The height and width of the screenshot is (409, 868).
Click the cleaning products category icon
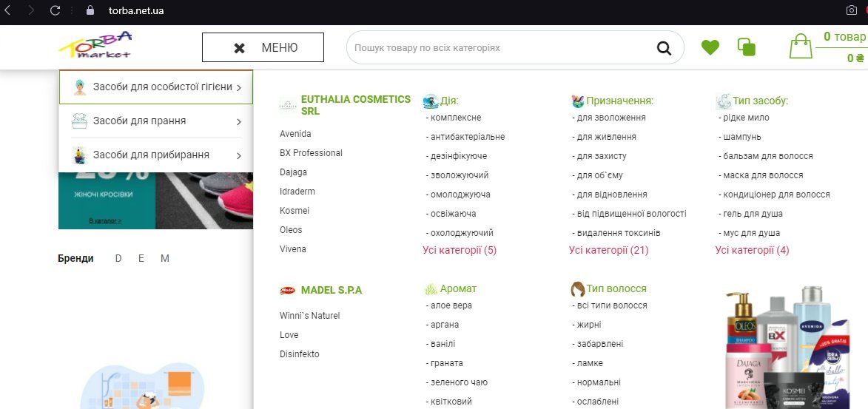coord(80,155)
